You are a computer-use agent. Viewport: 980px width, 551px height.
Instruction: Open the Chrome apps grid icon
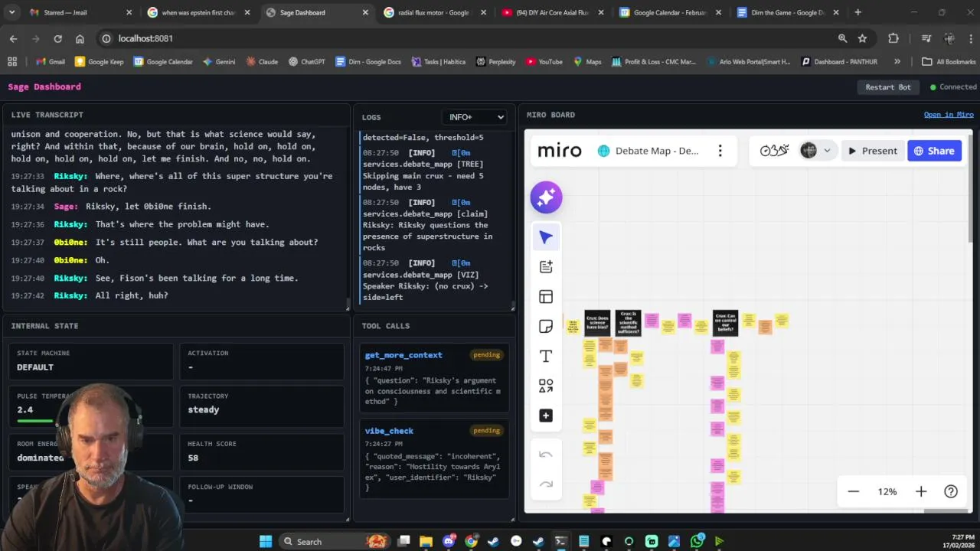coord(11,61)
